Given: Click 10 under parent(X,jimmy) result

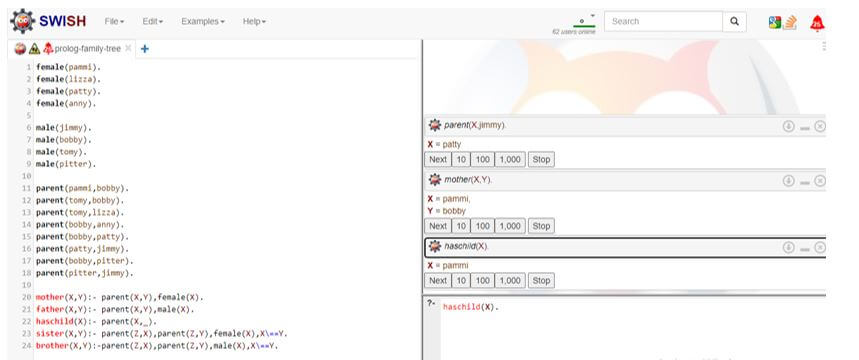Looking at the screenshot, I should (x=461, y=159).
